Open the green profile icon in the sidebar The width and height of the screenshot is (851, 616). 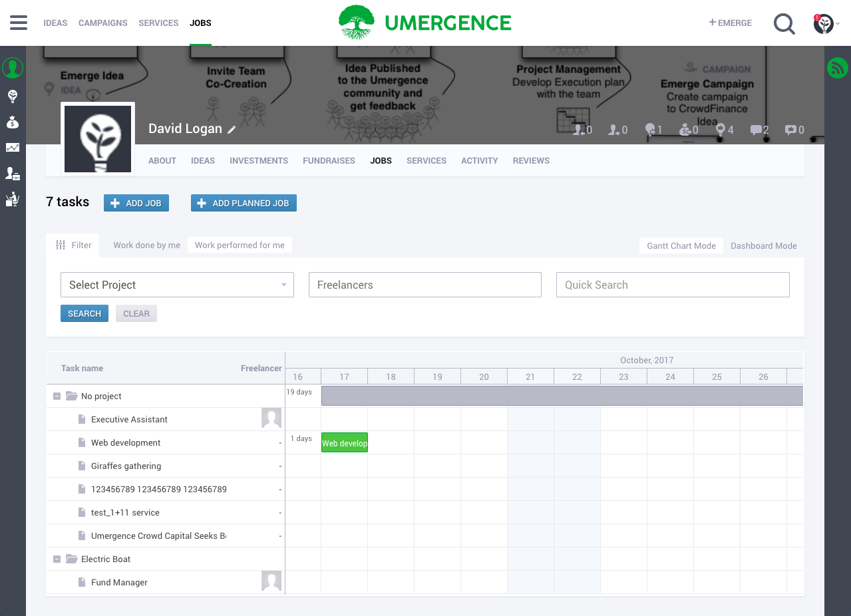(12, 67)
